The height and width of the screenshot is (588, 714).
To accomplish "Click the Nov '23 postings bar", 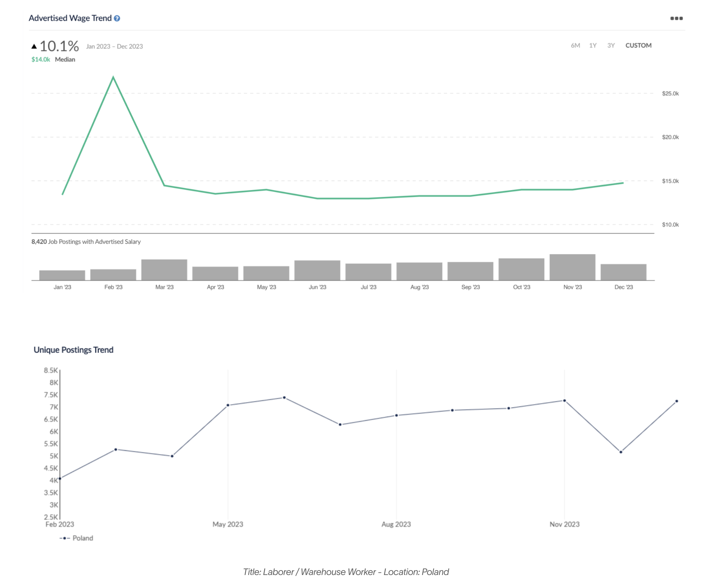I will (572, 267).
